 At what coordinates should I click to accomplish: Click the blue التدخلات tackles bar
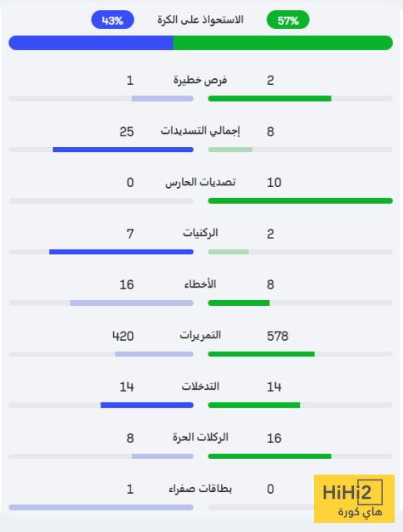coord(147,405)
